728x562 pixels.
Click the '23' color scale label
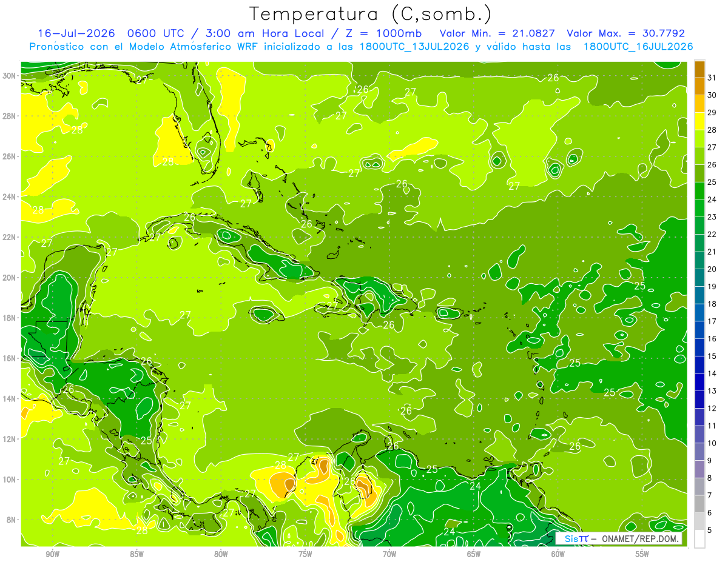pyautogui.click(x=712, y=217)
